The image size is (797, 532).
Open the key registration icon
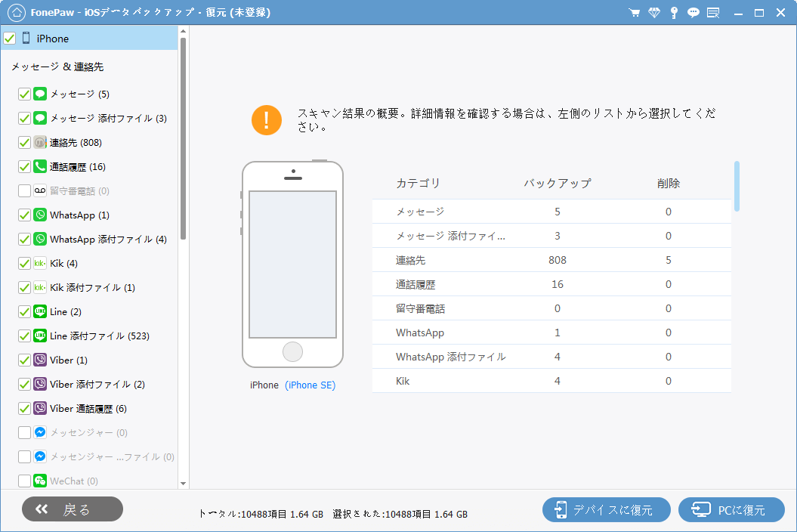coord(674,13)
